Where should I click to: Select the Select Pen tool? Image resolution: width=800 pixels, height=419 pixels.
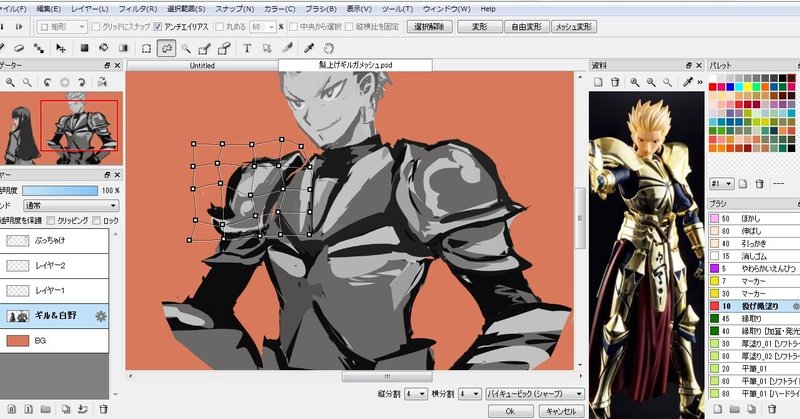[205, 48]
